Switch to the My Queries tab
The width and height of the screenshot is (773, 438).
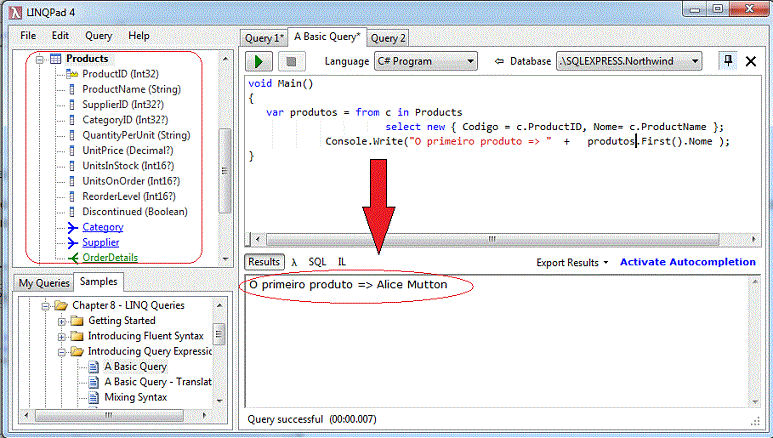pyautogui.click(x=44, y=283)
